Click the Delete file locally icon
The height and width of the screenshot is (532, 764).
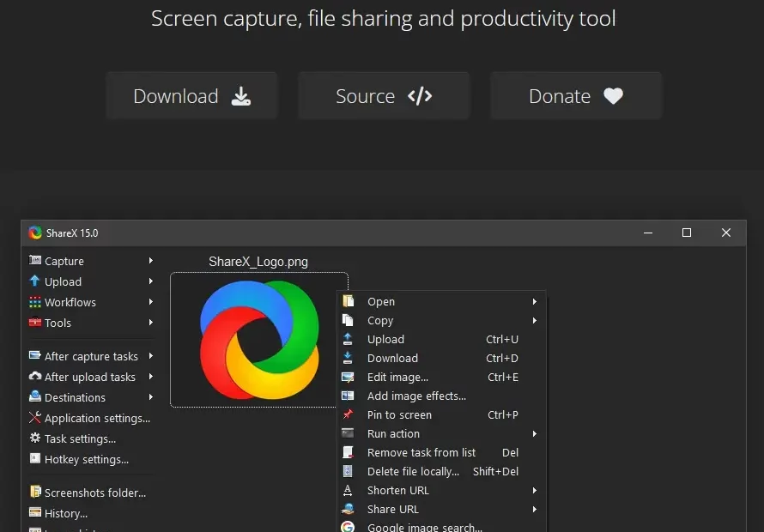[348, 471]
